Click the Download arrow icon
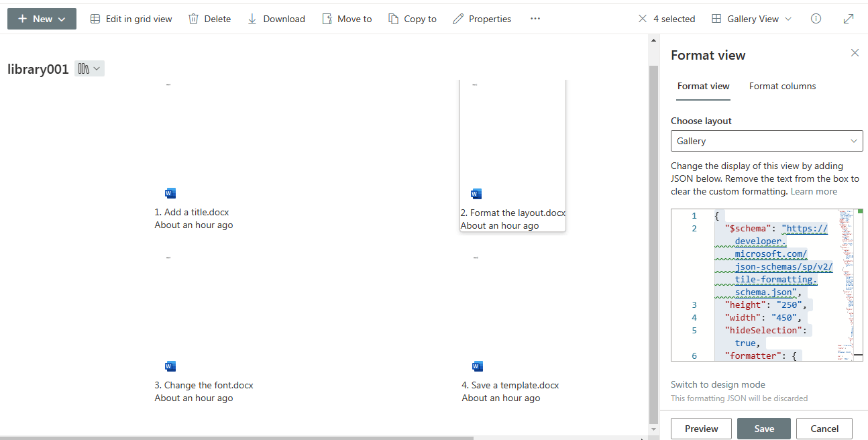Viewport: 868px width, 440px height. pyautogui.click(x=252, y=19)
